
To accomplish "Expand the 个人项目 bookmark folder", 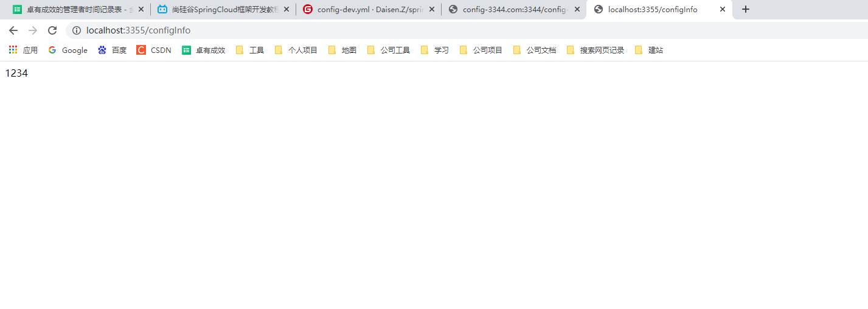I will [x=296, y=50].
